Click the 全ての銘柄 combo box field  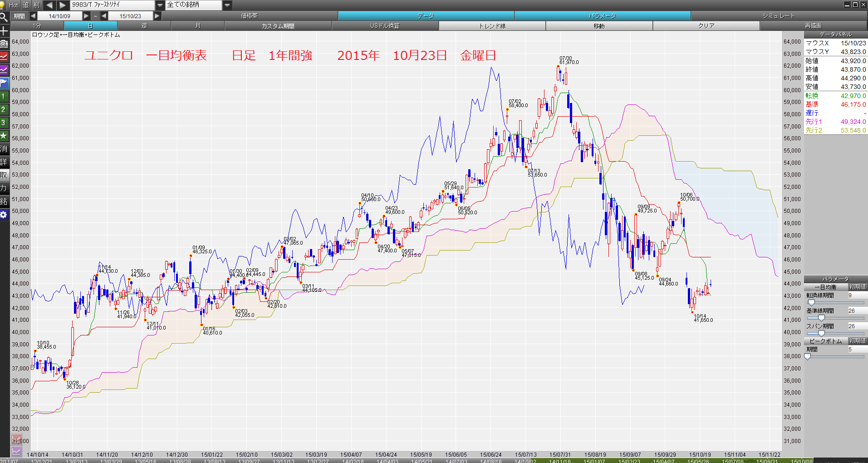pos(194,5)
